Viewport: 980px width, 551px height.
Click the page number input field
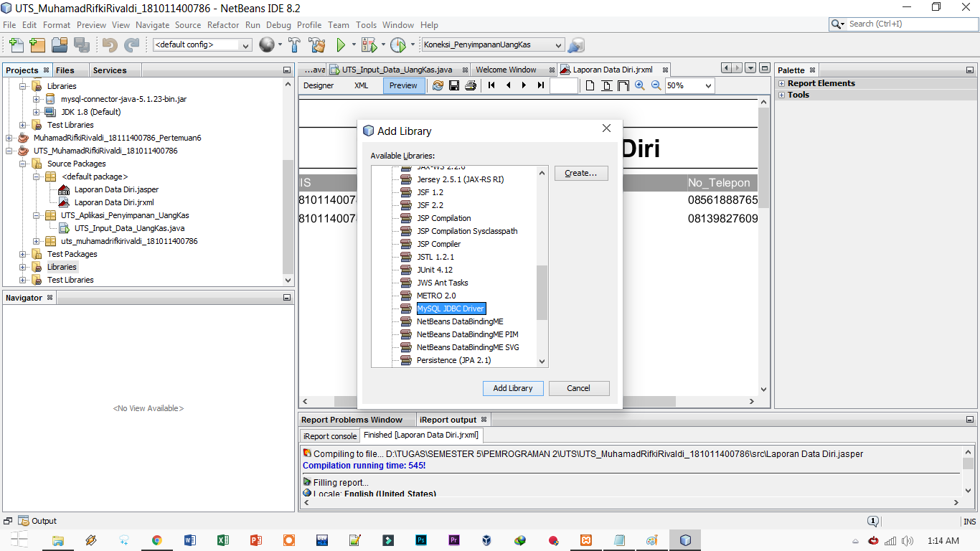tap(564, 85)
